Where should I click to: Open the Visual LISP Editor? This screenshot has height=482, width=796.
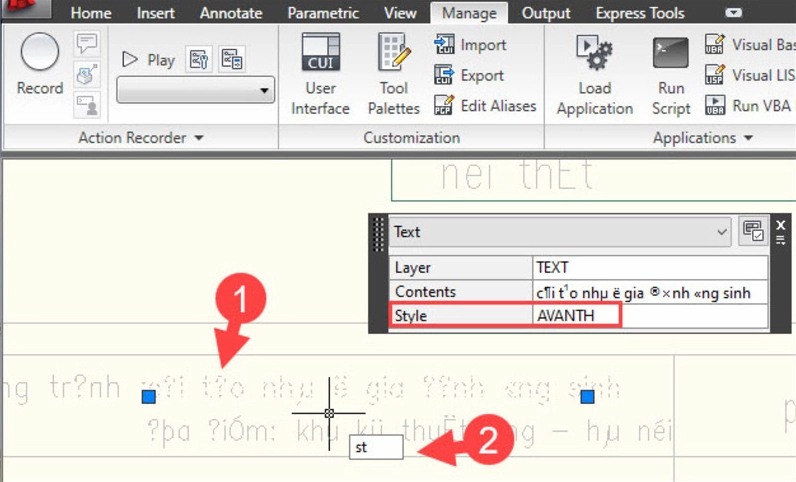pos(749,75)
